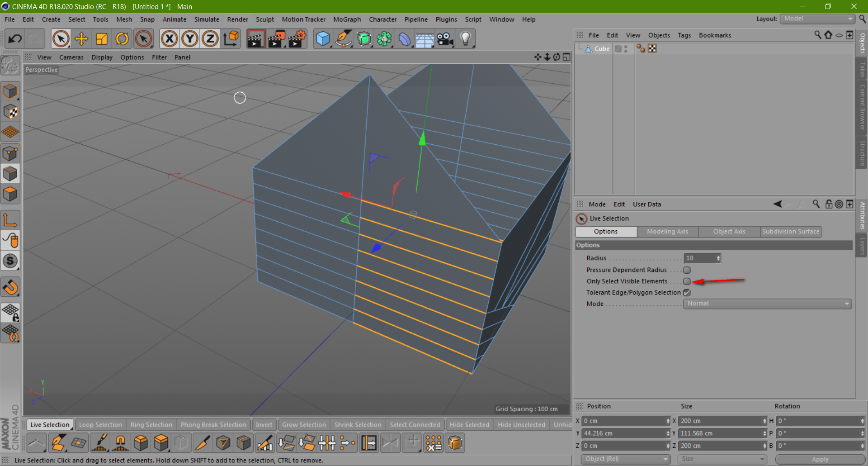Select the Scale tool icon

(101, 39)
